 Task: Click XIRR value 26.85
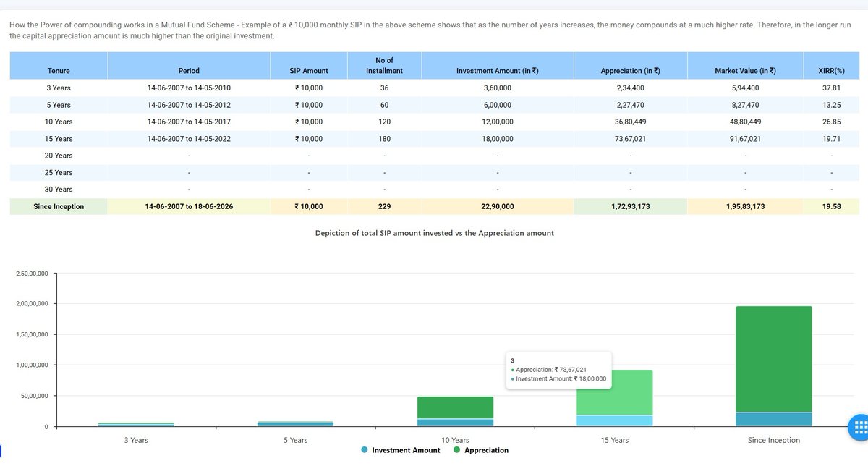tap(831, 122)
